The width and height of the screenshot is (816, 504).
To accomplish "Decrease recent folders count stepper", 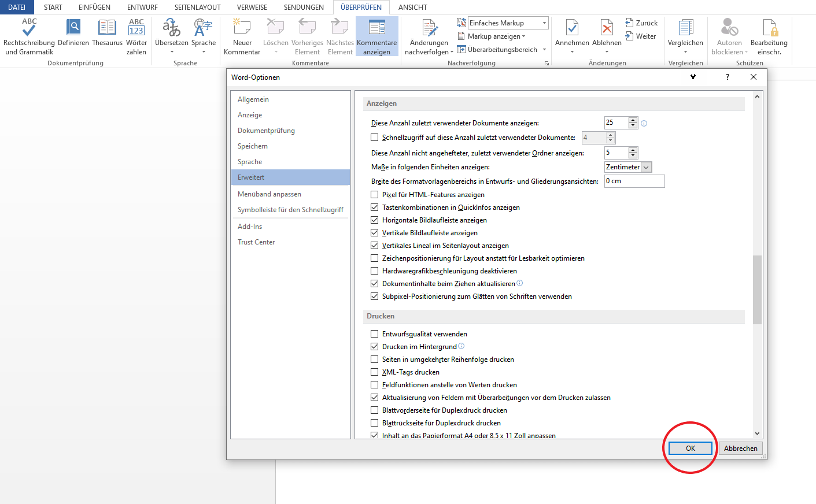I will 633,155.
